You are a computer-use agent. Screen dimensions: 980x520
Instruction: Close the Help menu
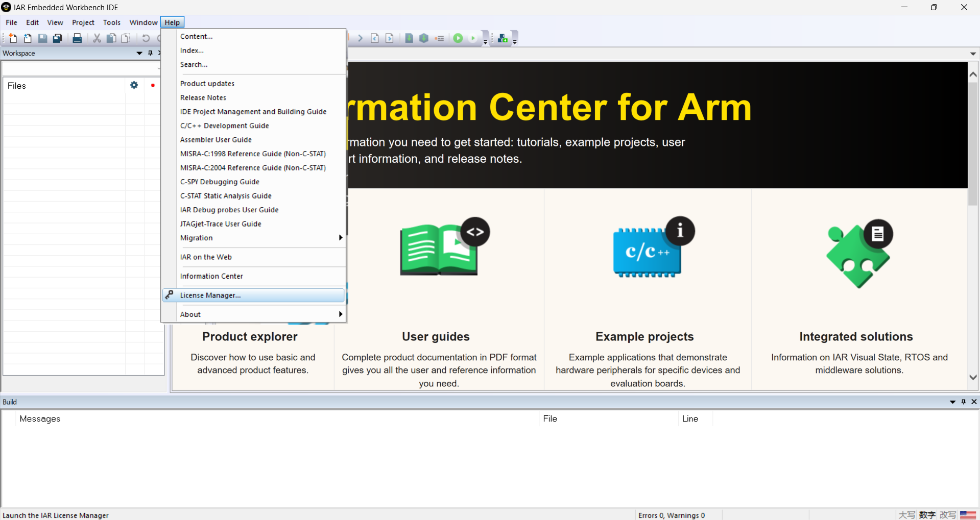pos(172,22)
